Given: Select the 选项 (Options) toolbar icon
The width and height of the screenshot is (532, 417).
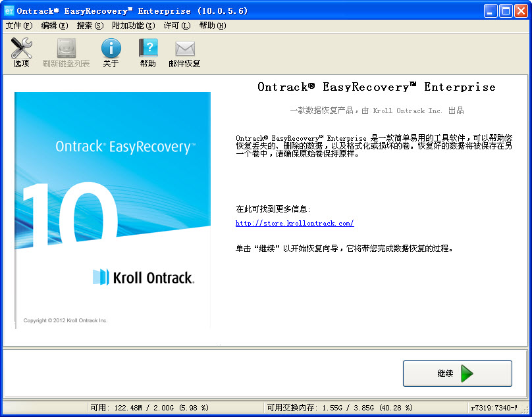Looking at the screenshot, I should click(x=20, y=53).
